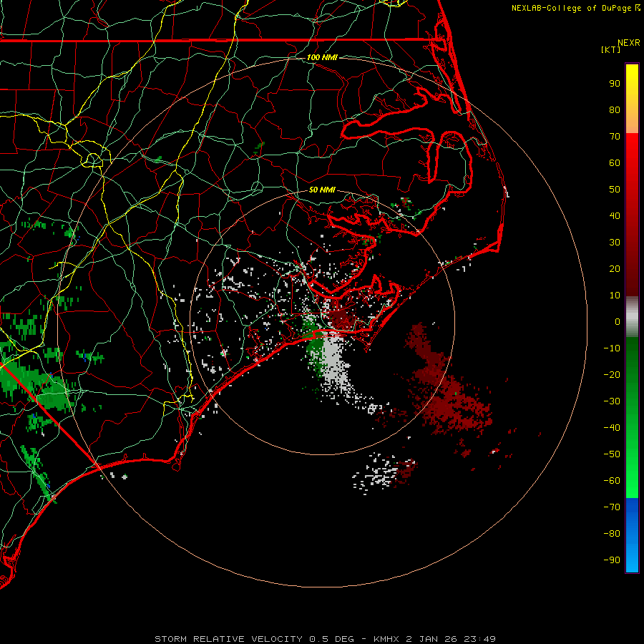Click the -80 value on velocity scale
Image resolution: width=644 pixels, height=644 pixels.
[x=612, y=534]
